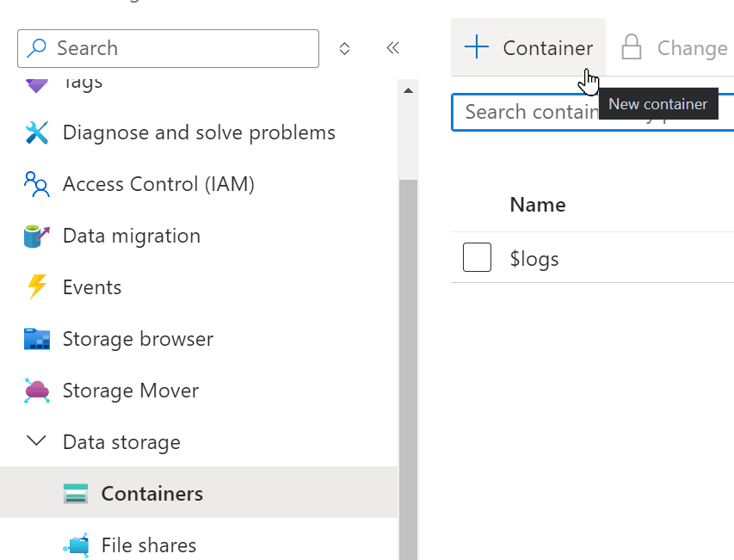
Task: Click the Access Control (IAM) people icon
Action: click(x=36, y=184)
